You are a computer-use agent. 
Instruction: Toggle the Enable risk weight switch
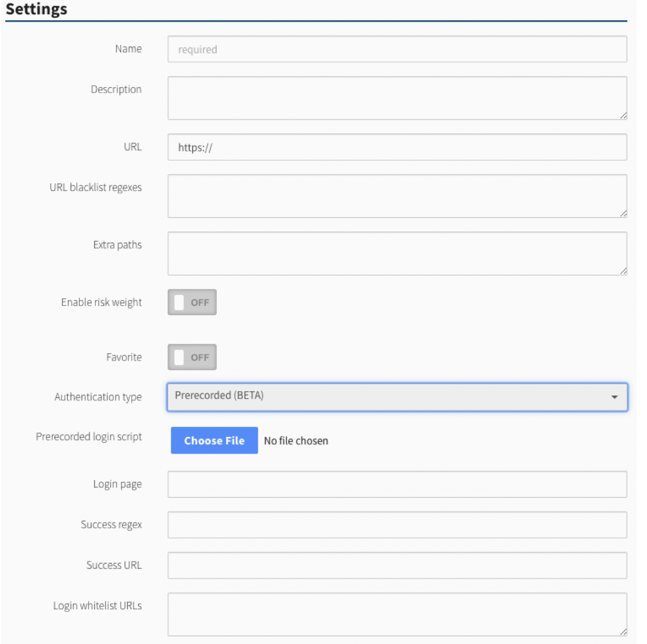[x=192, y=302]
